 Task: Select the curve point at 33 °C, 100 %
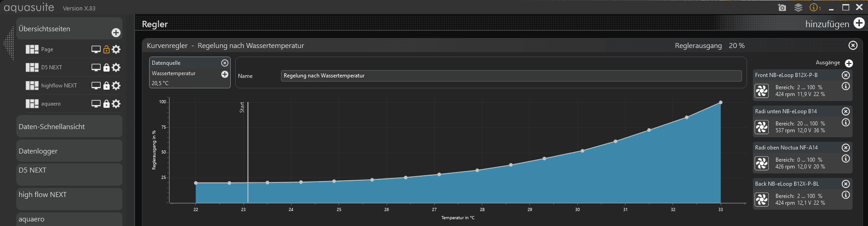[x=721, y=102]
